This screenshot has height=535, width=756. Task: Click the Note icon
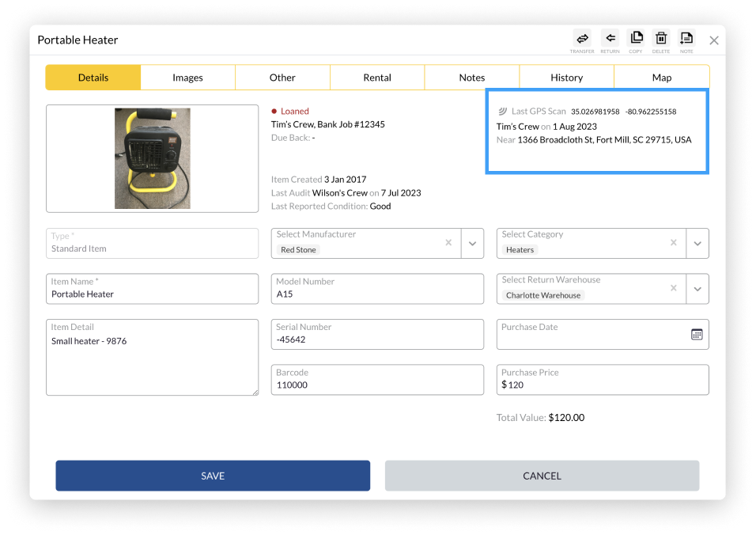click(686, 39)
